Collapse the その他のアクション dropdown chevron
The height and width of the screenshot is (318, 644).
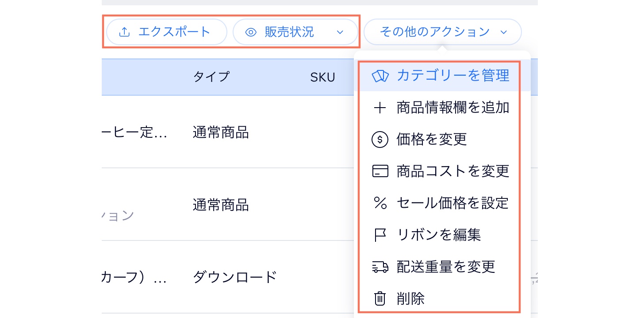[x=503, y=32]
